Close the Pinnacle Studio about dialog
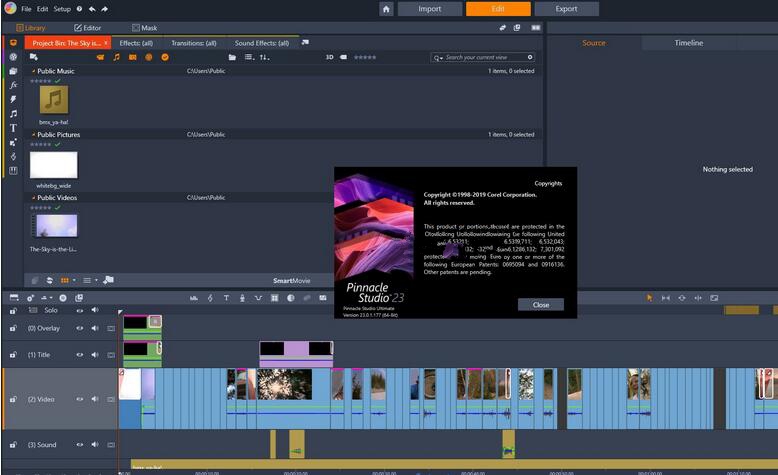The height and width of the screenshot is (475, 778). (x=541, y=305)
